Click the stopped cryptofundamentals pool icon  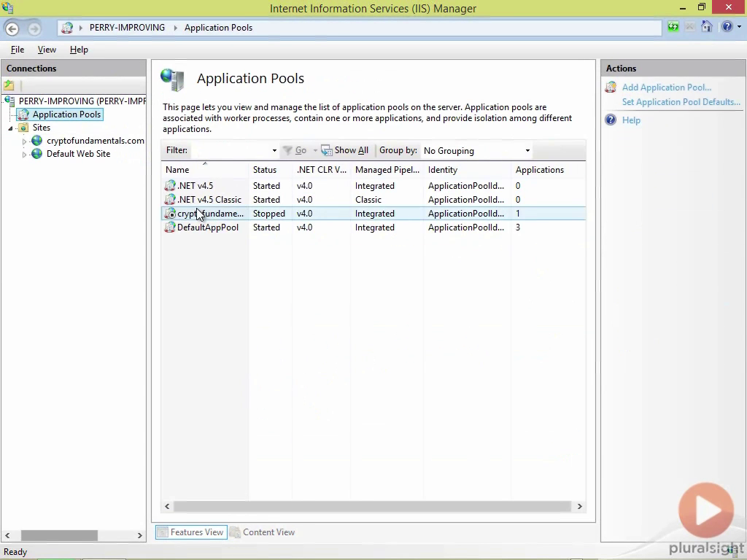pyautogui.click(x=170, y=214)
